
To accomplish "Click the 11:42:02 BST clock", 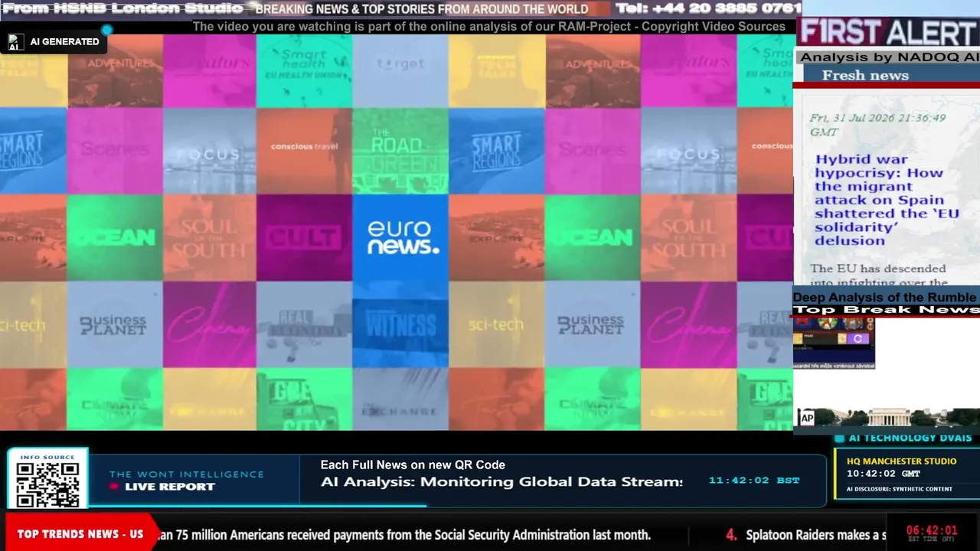I will pyautogui.click(x=754, y=481).
